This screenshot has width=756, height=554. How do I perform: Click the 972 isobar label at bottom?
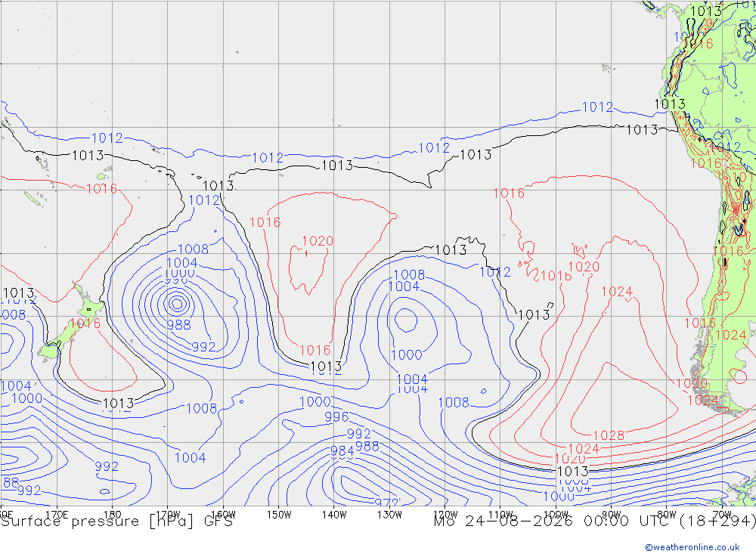[x=386, y=502]
